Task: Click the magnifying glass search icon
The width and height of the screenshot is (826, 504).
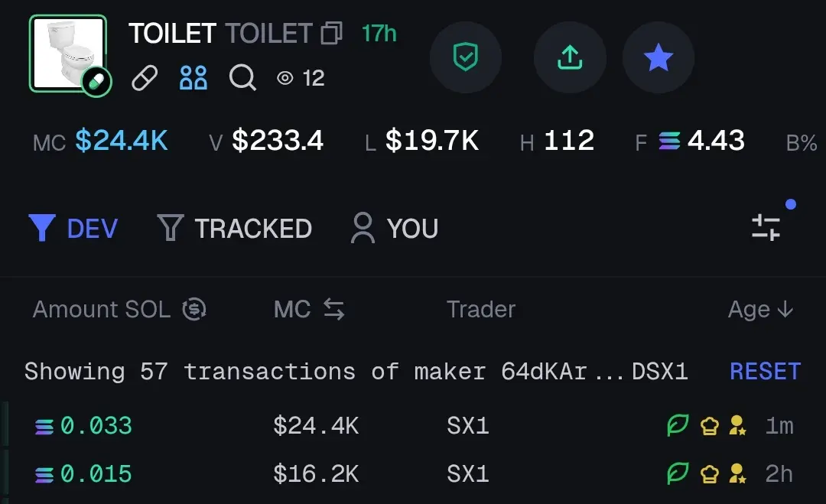Action: 243,78
